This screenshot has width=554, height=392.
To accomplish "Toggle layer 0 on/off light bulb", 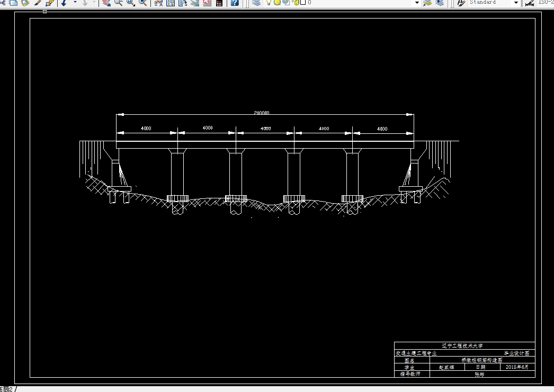I will click(269, 3).
